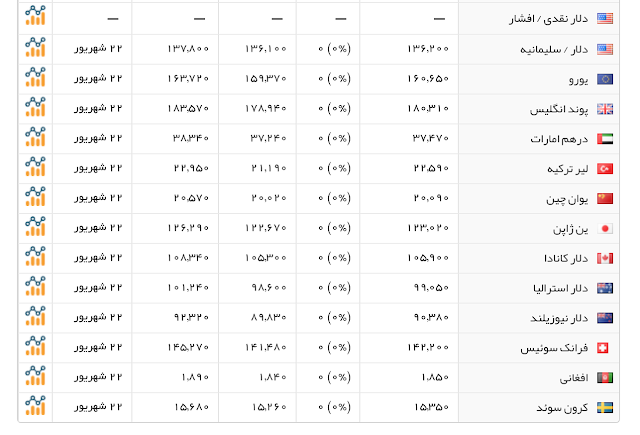Click the chart icon for دلار نقدی / افشار
Viewport: 640px width, 435px height.
35,16
